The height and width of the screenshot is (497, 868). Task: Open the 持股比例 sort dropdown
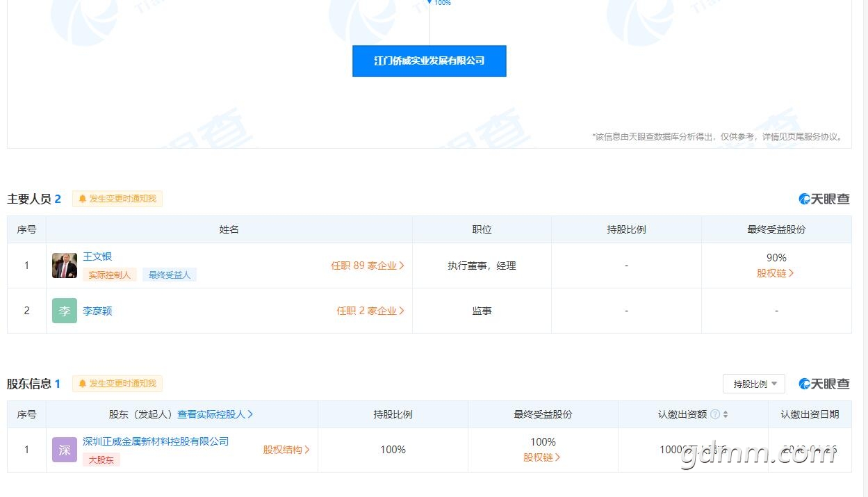(x=754, y=384)
